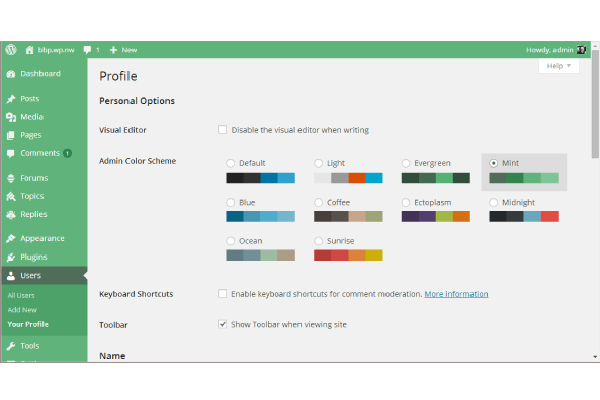Click the admin avatar in the top bar
The height and width of the screenshot is (400, 600).
581,49
